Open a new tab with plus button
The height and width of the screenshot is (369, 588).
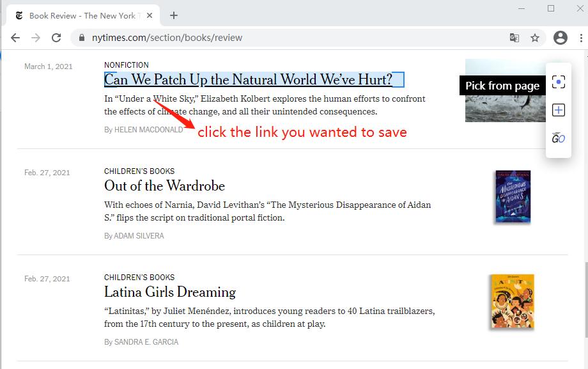tap(174, 15)
